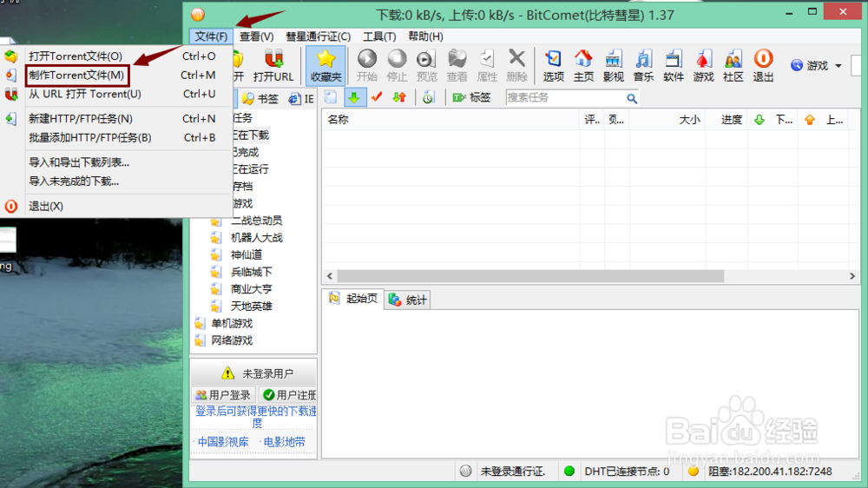Click the red 退出 toolbar icon
Screen dimensions: 868x488
coord(763,65)
